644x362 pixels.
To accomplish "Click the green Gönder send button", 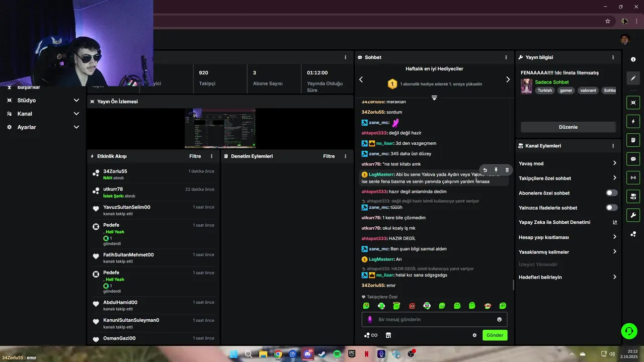I will (495, 335).
